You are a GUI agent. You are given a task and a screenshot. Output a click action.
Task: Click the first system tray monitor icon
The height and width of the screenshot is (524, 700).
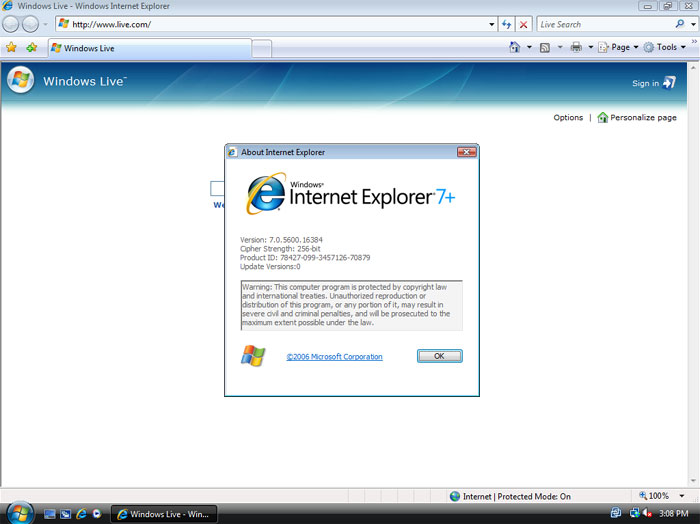click(616, 513)
